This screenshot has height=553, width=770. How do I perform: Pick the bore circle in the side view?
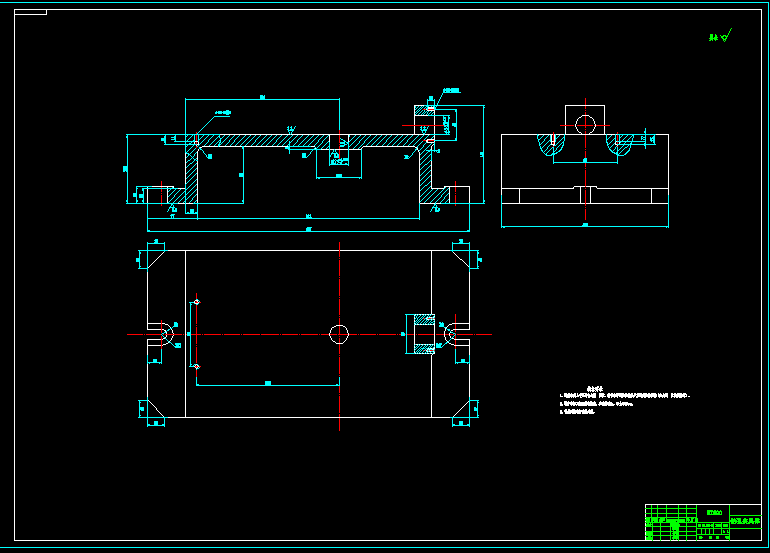pyautogui.click(x=585, y=125)
